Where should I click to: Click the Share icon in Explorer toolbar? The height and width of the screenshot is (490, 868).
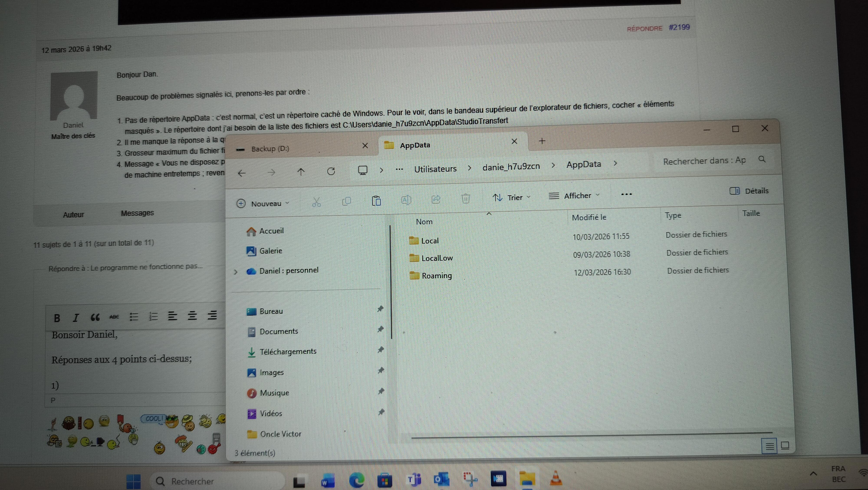[x=436, y=200]
